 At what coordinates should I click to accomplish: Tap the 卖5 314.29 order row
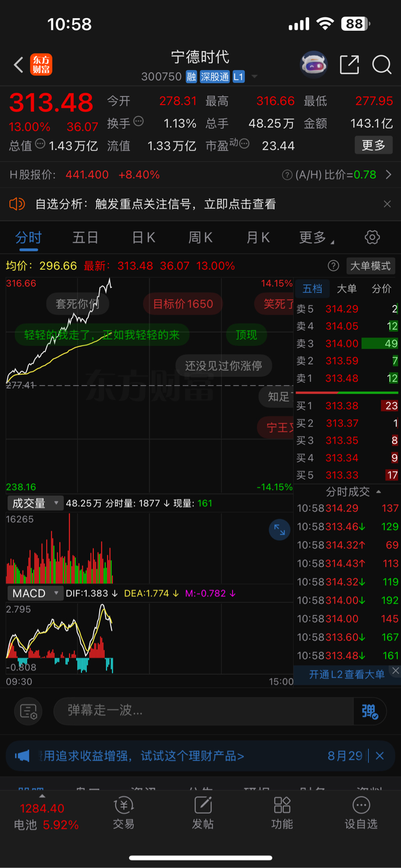347,309
